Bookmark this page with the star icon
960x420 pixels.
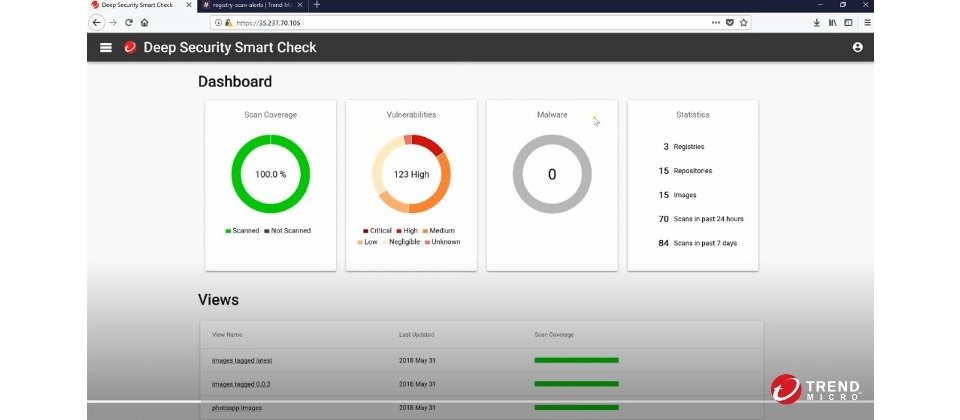click(743, 23)
